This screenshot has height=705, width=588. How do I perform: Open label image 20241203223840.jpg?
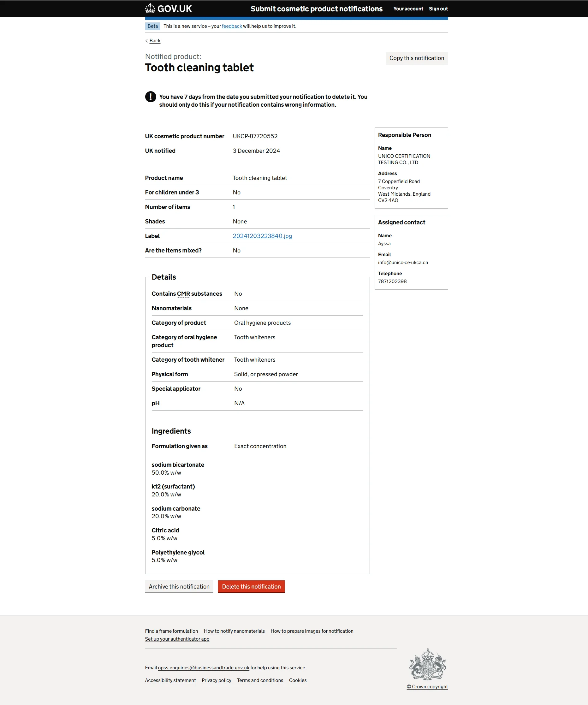[x=262, y=236]
